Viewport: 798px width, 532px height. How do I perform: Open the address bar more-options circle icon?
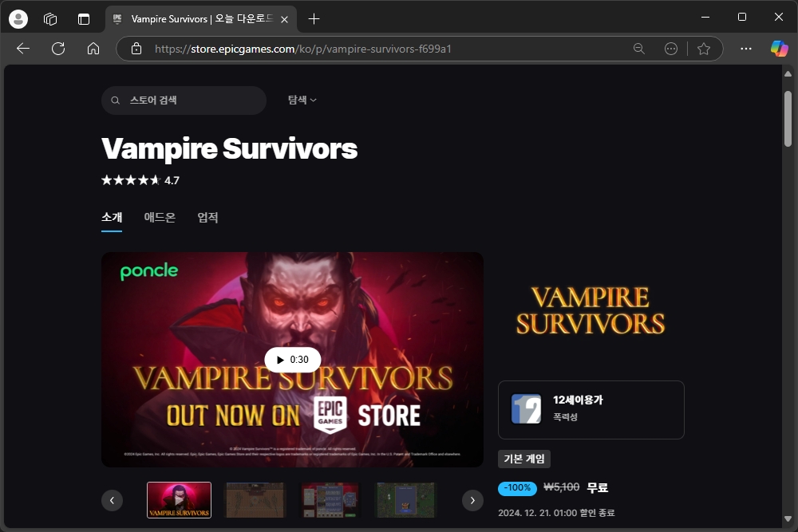(671, 49)
